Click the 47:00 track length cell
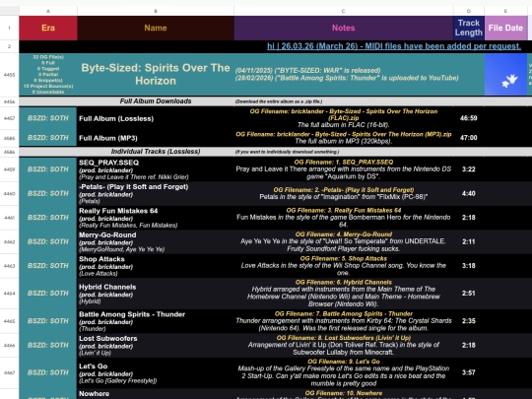Image resolution: width=532 pixels, height=399 pixels. pos(469,138)
